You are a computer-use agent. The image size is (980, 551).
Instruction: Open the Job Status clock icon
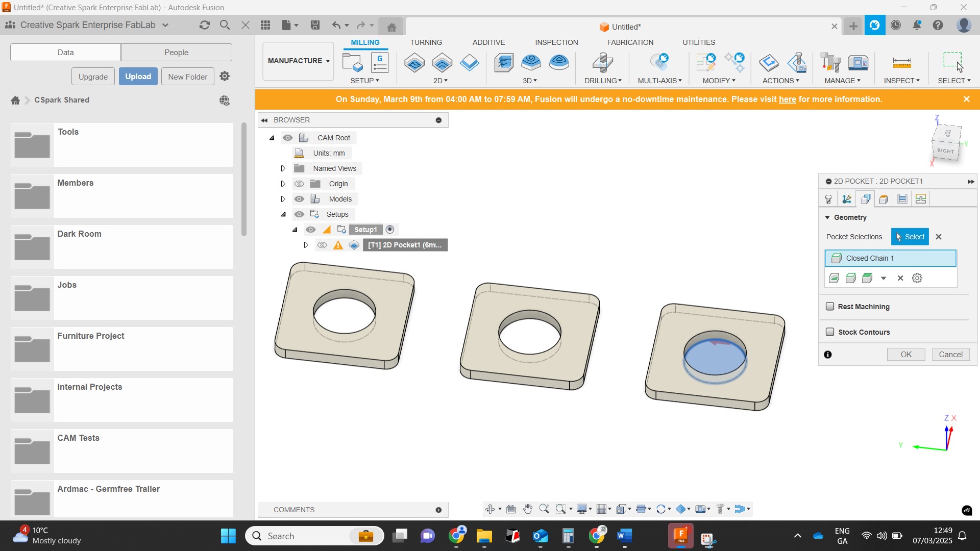point(896,25)
